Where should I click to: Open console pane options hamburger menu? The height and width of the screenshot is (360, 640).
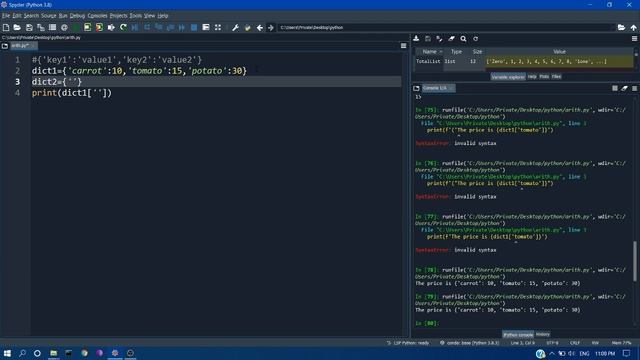(x=634, y=88)
